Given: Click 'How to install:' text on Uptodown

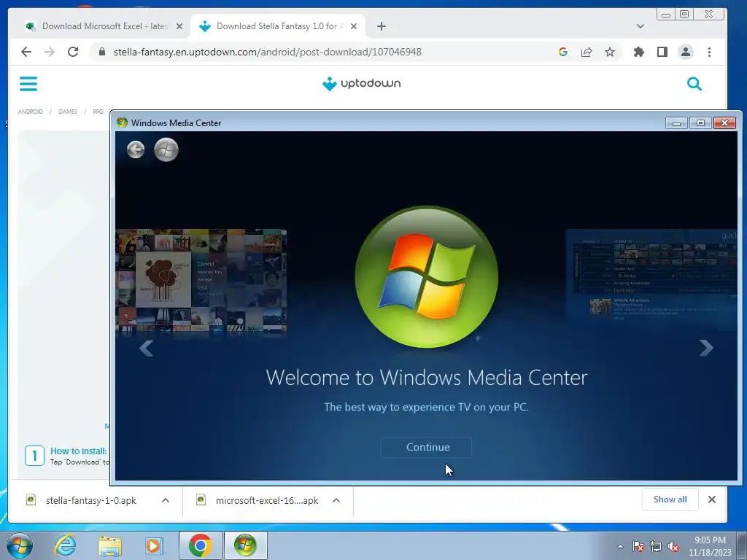Looking at the screenshot, I should click(x=79, y=451).
